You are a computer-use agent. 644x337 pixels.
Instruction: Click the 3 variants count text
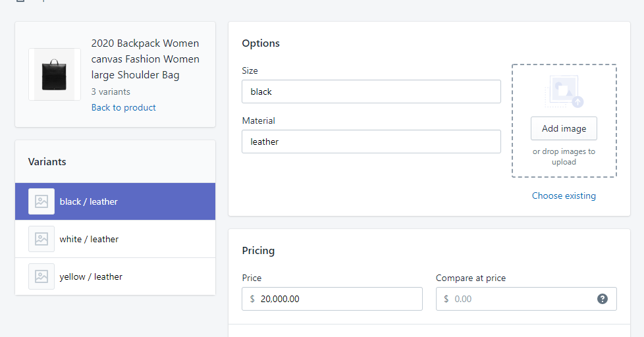(111, 91)
